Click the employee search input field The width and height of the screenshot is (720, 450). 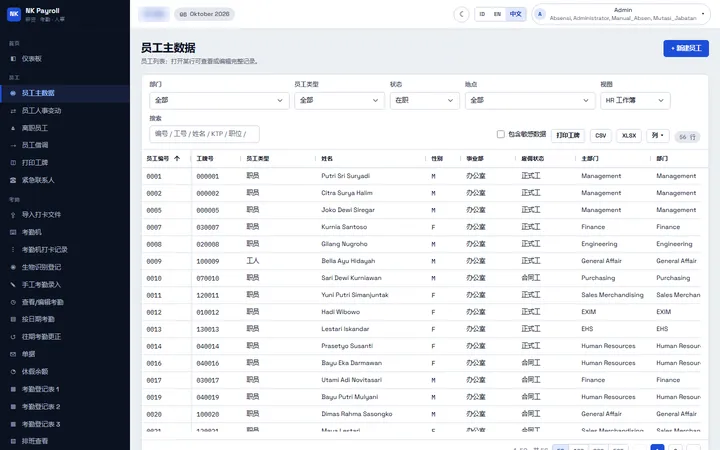click(204, 134)
